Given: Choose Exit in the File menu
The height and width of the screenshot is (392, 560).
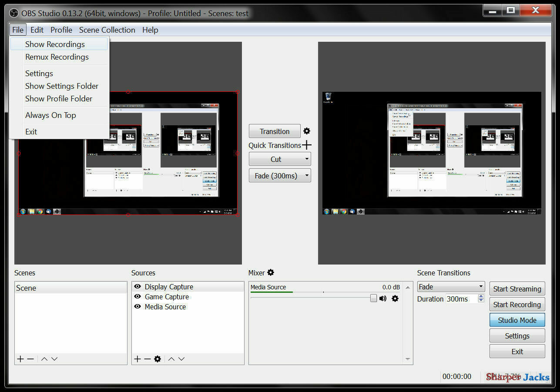Looking at the screenshot, I should (59, 132).
